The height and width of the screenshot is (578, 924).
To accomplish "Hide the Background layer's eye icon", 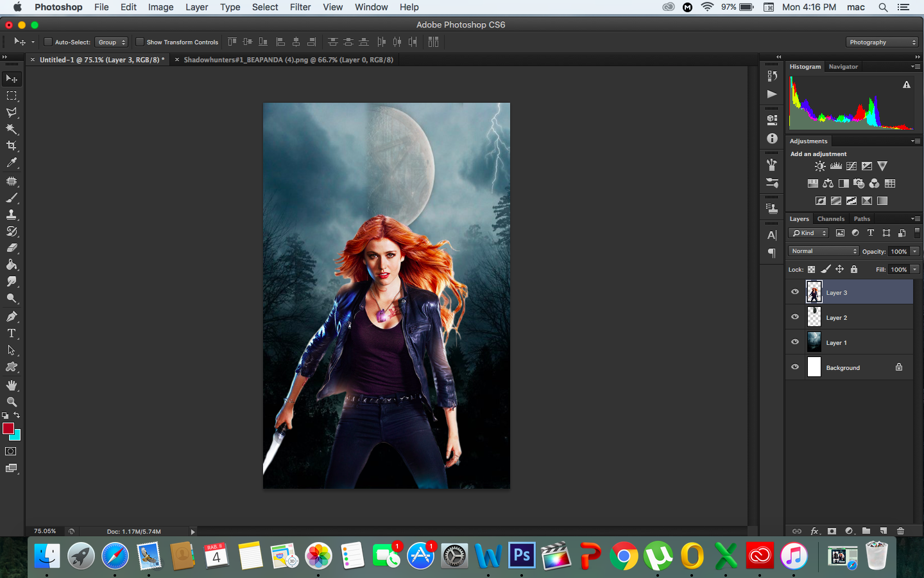I will pos(795,367).
